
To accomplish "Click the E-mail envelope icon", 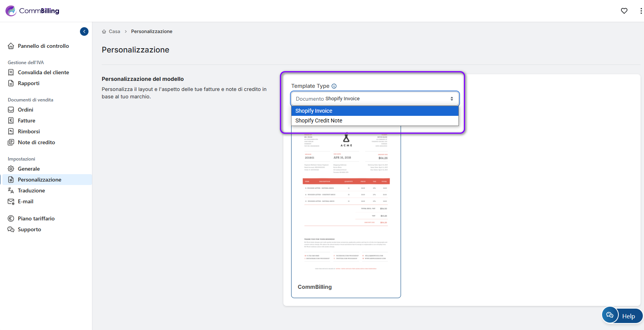I will [11, 201].
